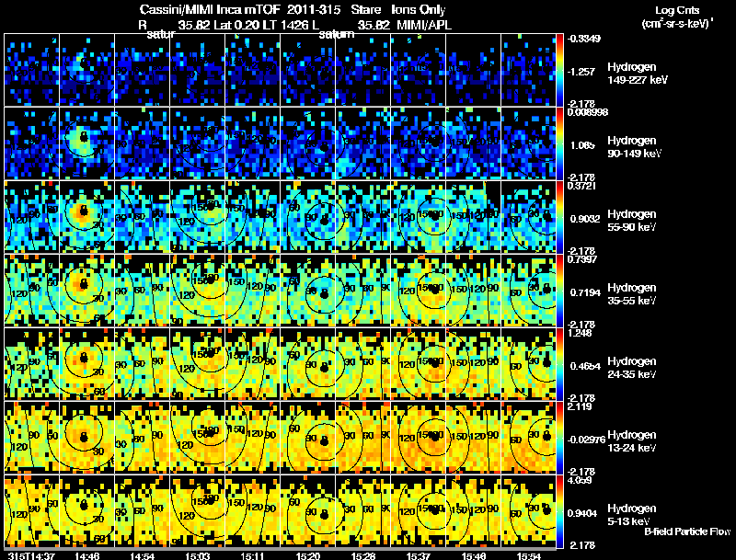Click the 15:37 panel in Hydrogen 24-35 keV row
This screenshot has height=560, width=736.
[x=419, y=364]
